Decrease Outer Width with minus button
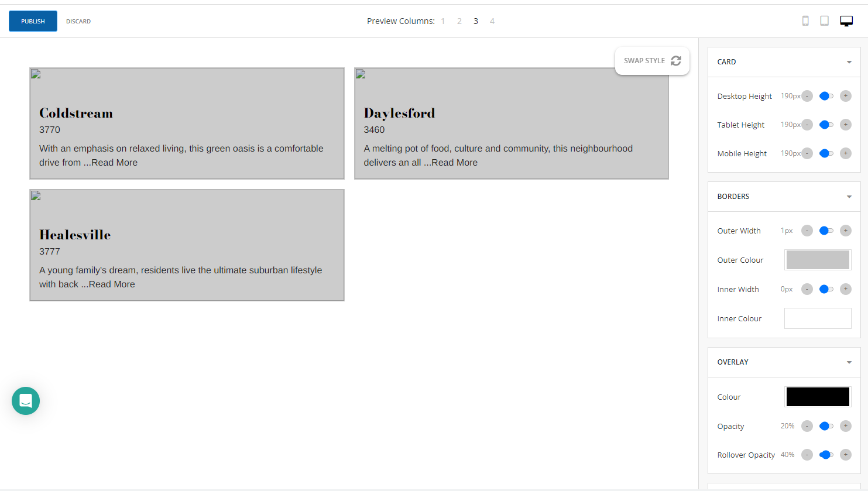 (807, 231)
